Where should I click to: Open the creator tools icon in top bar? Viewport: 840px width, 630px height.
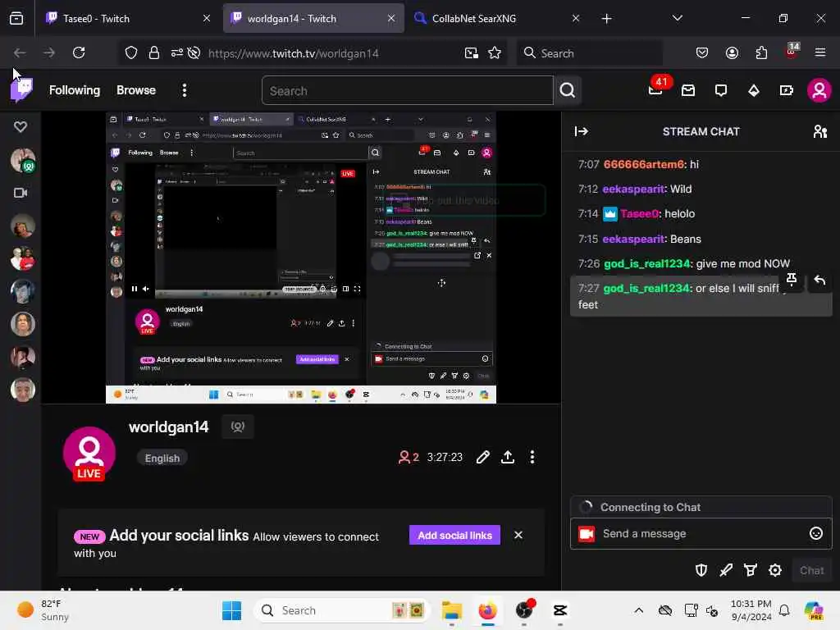pyautogui.click(x=787, y=90)
